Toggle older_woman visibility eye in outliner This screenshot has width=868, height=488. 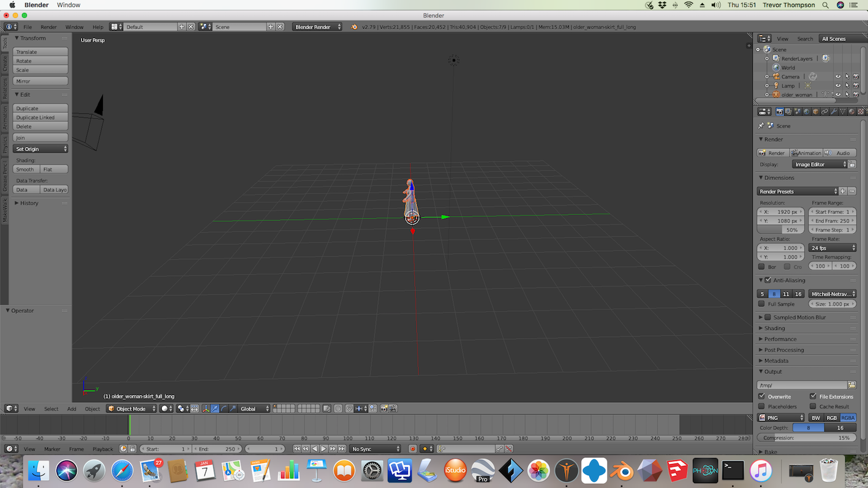pos(838,95)
